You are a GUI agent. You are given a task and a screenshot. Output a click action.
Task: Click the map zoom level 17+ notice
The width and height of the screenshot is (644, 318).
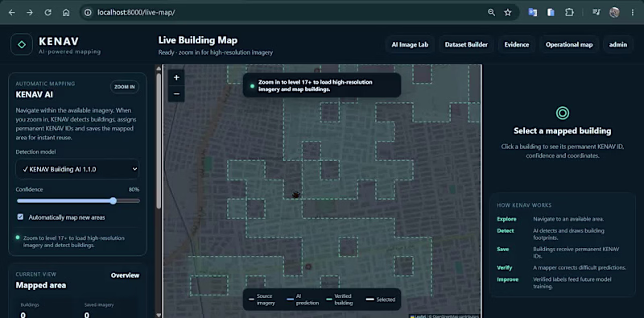pyautogui.click(x=321, y=85)
